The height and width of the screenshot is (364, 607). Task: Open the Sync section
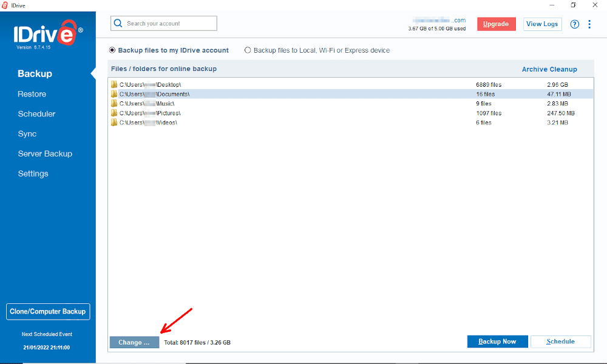click(x=27, y=133)
